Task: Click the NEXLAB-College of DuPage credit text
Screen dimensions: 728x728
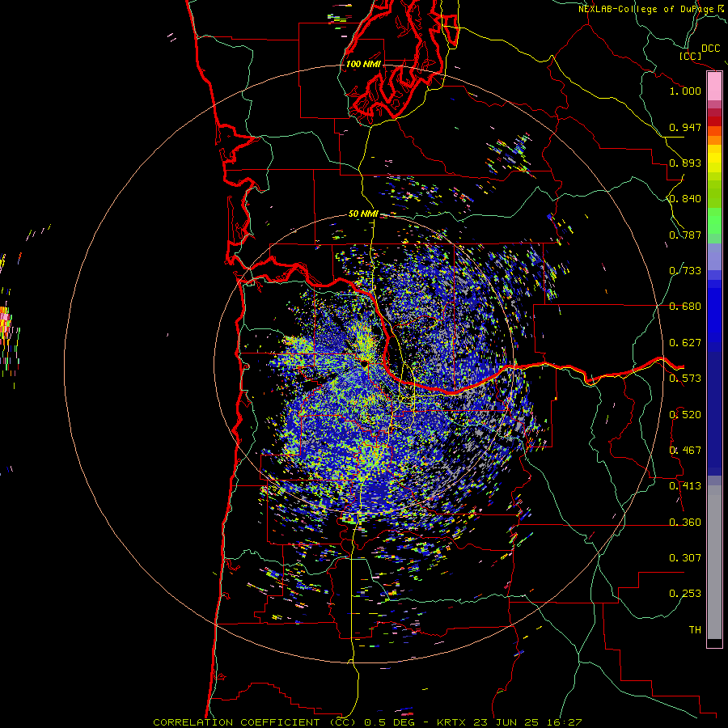Action: click(x=645, y=9)
